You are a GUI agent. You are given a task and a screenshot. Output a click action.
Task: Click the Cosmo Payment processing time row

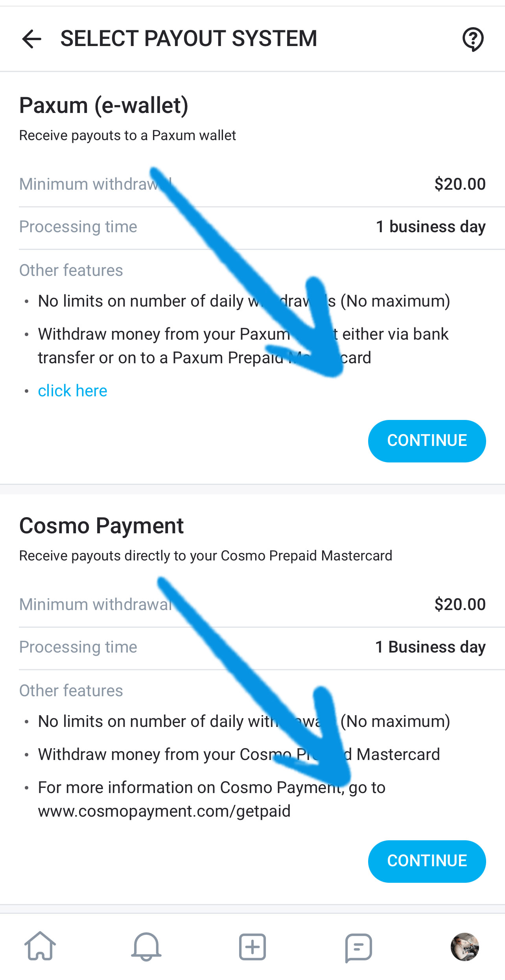click(x=78, y=647)
